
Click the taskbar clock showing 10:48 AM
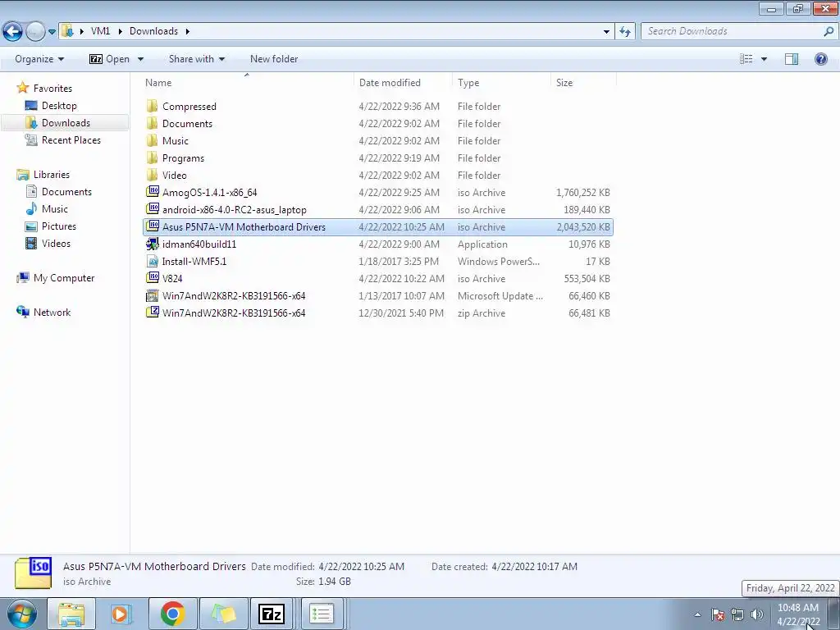point(797,614)
